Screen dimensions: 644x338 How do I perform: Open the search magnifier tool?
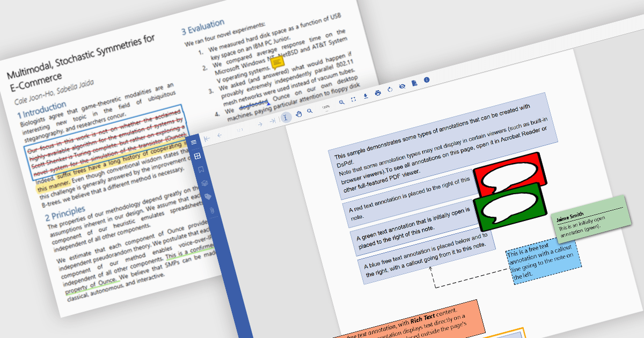[x=310, y=111]
